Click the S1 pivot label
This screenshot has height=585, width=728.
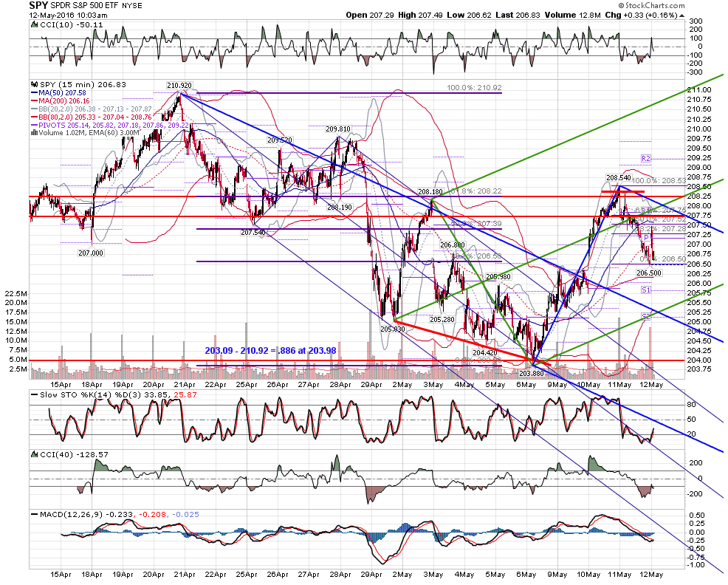[x=646, y=290]
